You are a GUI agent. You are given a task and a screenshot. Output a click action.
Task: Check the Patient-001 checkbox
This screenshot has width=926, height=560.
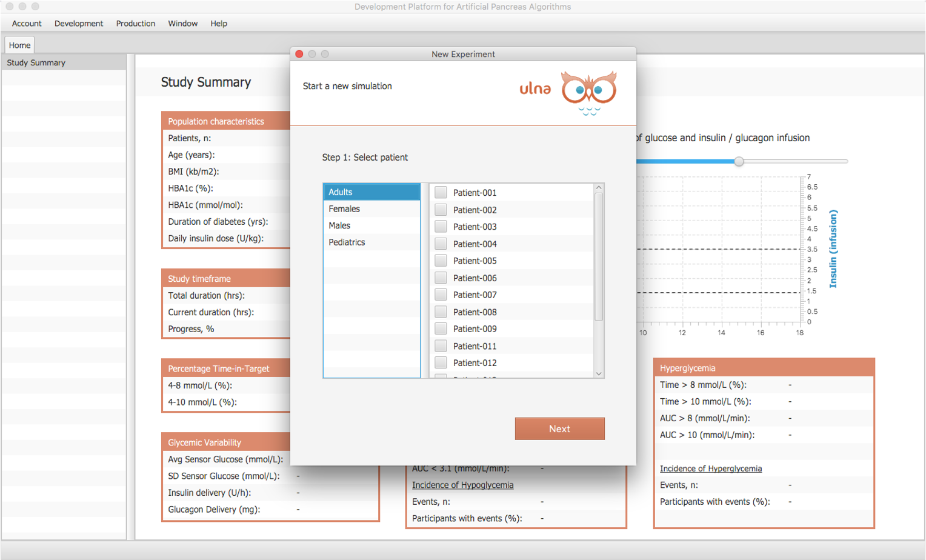click(x=441, y=192)
